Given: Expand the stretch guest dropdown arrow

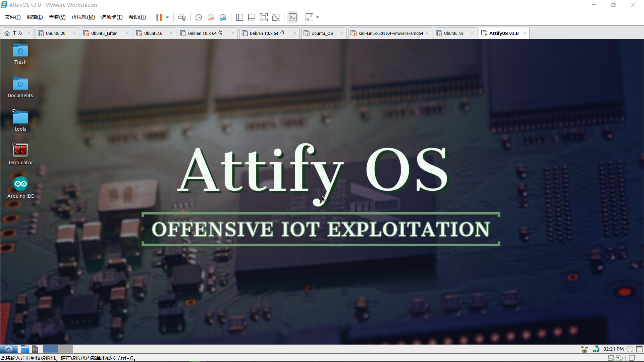Looking at the screenshot, I should click(318, 17).
